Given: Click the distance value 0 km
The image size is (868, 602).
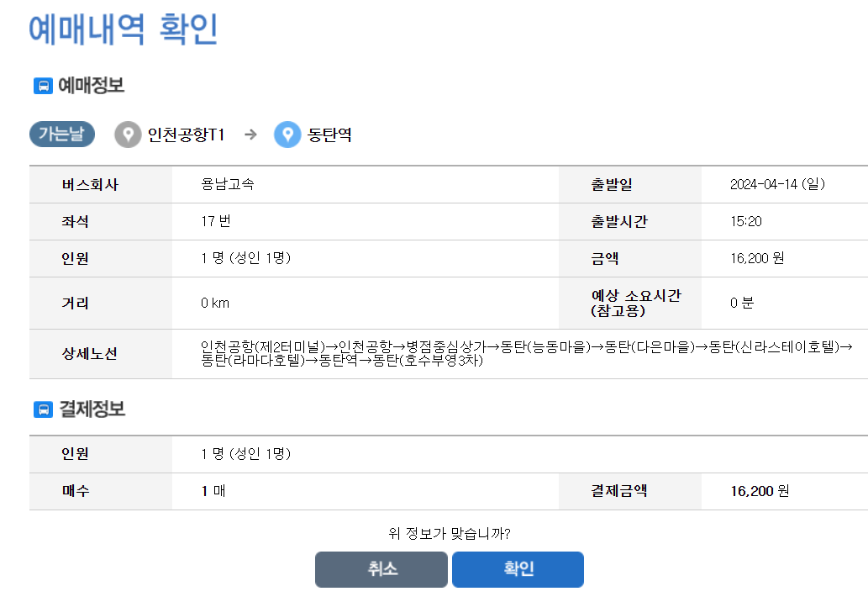Looking at the screenshot, I should 213,303.
